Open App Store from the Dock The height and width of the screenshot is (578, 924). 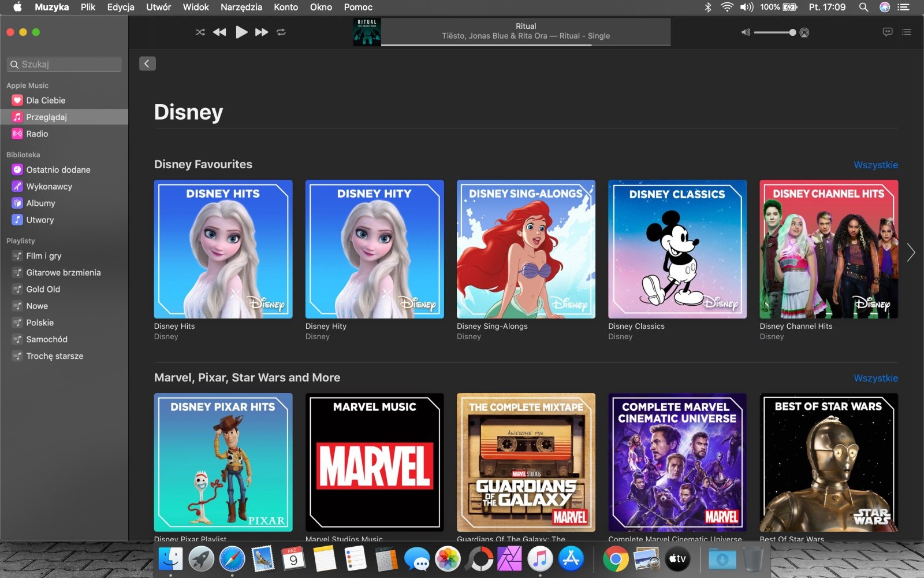(571, 559)
